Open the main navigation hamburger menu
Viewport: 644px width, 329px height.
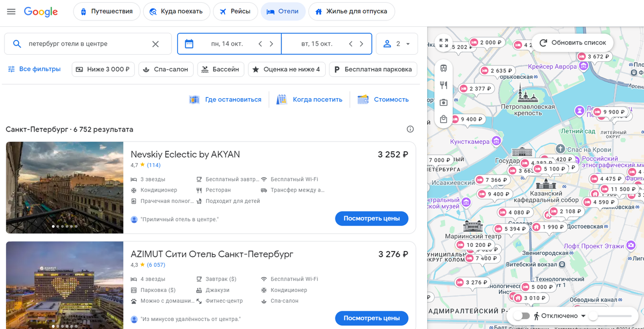[11, 11]
